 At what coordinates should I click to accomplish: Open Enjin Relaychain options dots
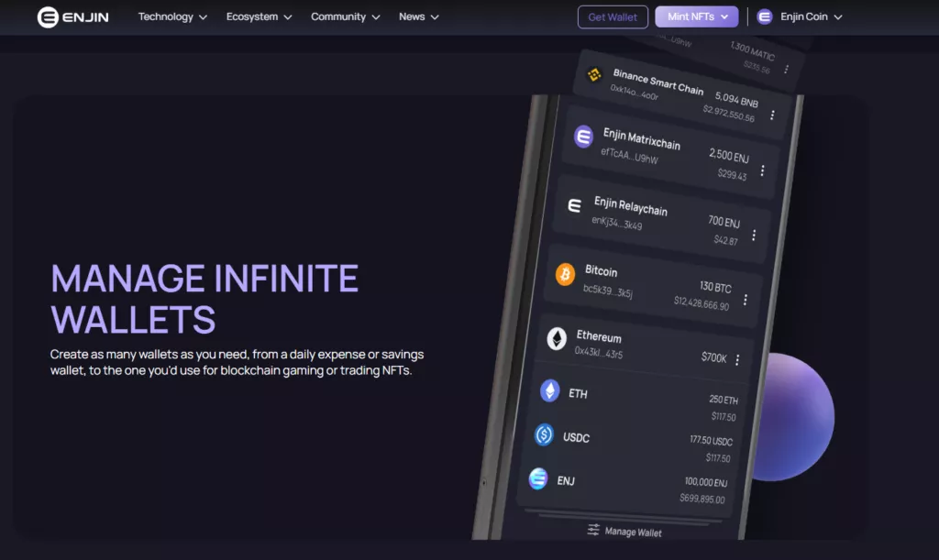tap(754, 236)
